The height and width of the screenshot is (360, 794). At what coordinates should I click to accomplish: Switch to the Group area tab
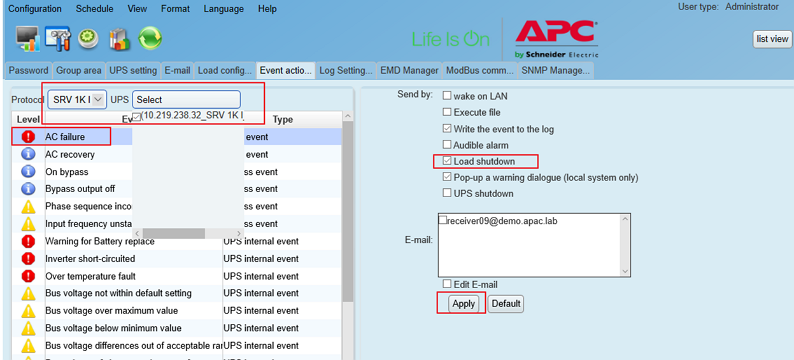pos(78,71)
